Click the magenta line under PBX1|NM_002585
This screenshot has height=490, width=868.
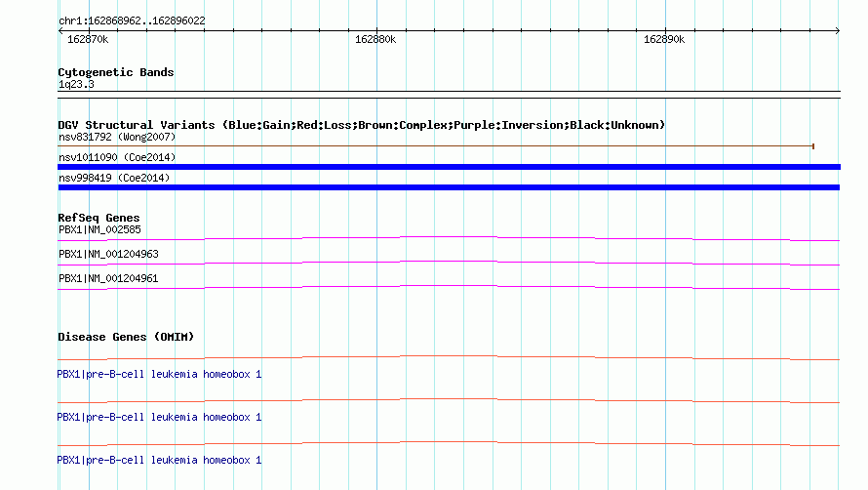[449, 238]
